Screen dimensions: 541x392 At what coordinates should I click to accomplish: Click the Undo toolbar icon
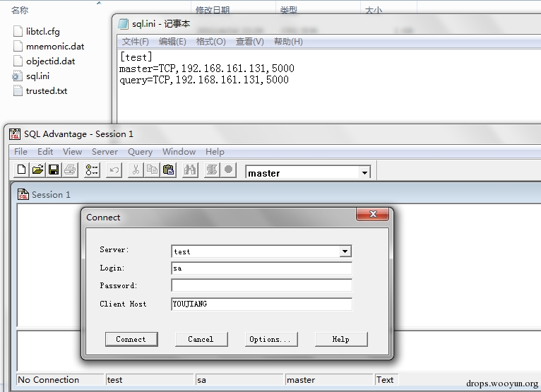tap(114, 170)
